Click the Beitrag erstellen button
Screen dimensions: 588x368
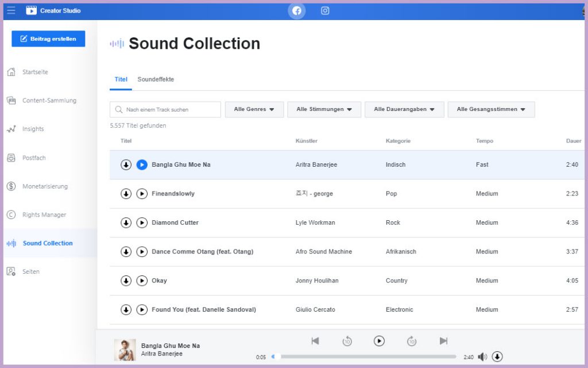[x=48, y=39]
